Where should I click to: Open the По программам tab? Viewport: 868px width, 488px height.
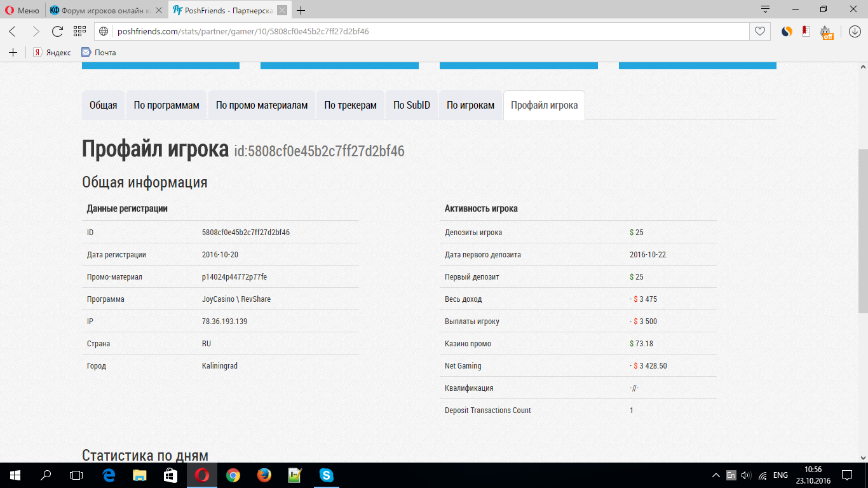tap(166, 105)
